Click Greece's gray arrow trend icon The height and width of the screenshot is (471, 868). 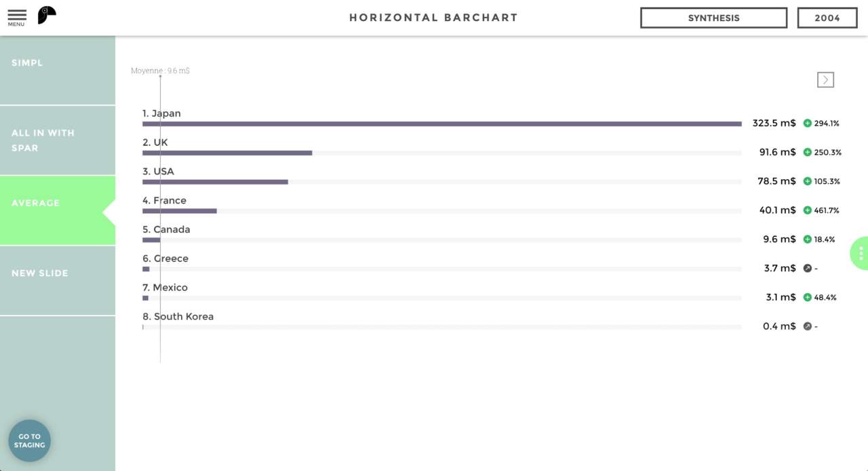point(808,269)
